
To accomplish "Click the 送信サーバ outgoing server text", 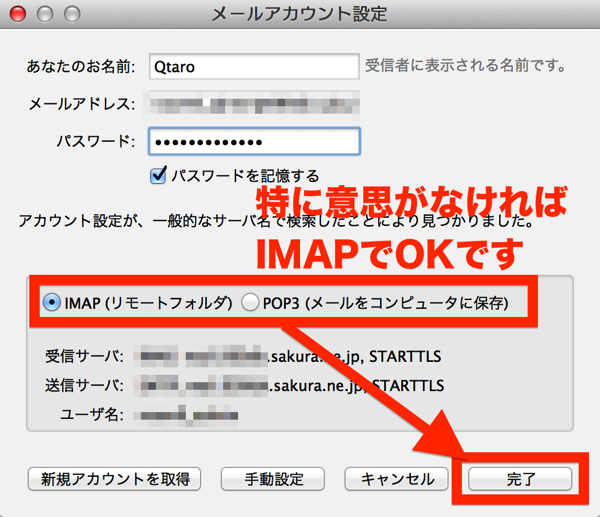I will coord(85,385).
